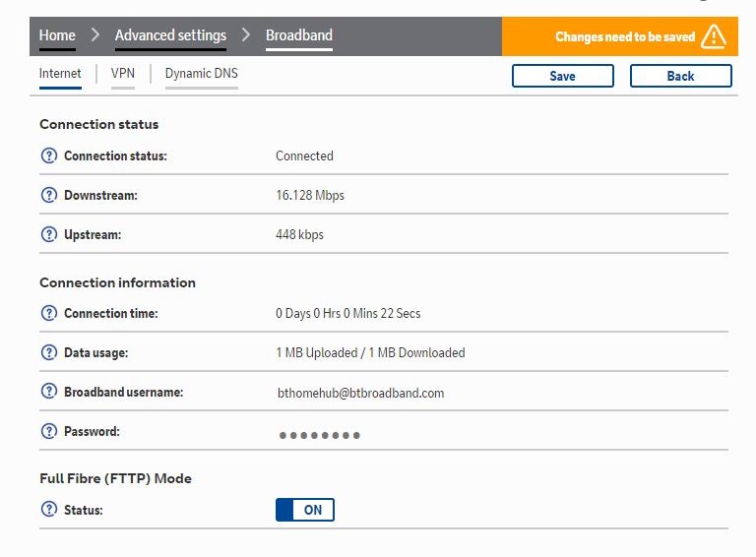Click the broadband username field
Screen dimensions: 756x557
tap(360, 394)
